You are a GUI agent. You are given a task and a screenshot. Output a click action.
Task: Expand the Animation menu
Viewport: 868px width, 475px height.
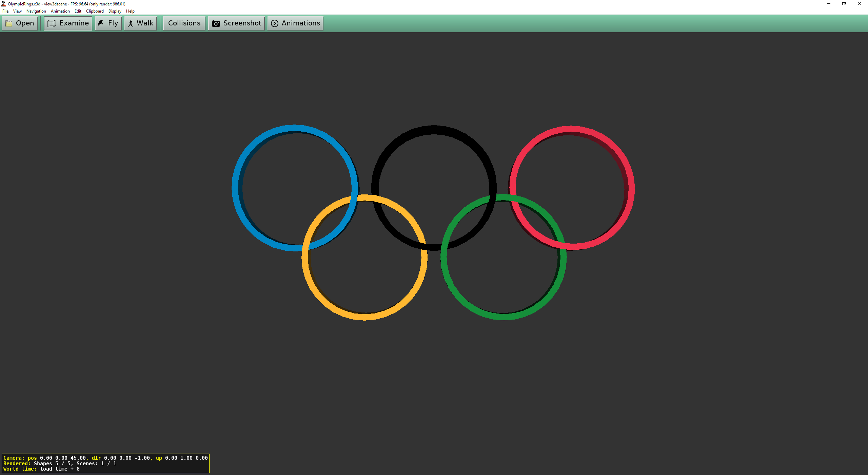[60, 11]
